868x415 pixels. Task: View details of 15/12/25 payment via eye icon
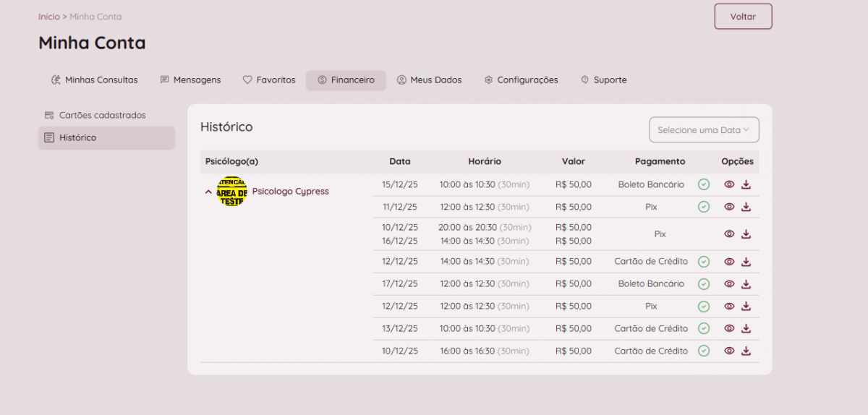(x=729, y=184)
